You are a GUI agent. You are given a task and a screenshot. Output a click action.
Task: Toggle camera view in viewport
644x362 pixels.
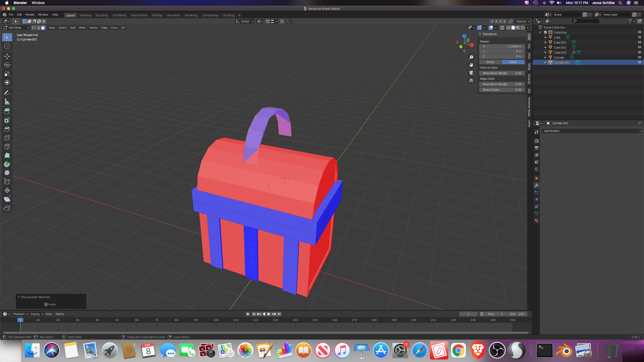coord(471,73)
